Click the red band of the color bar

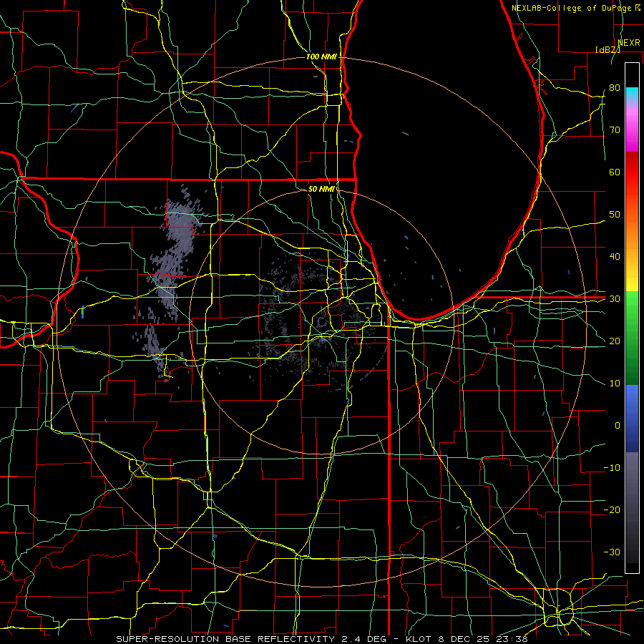(632, 172)
